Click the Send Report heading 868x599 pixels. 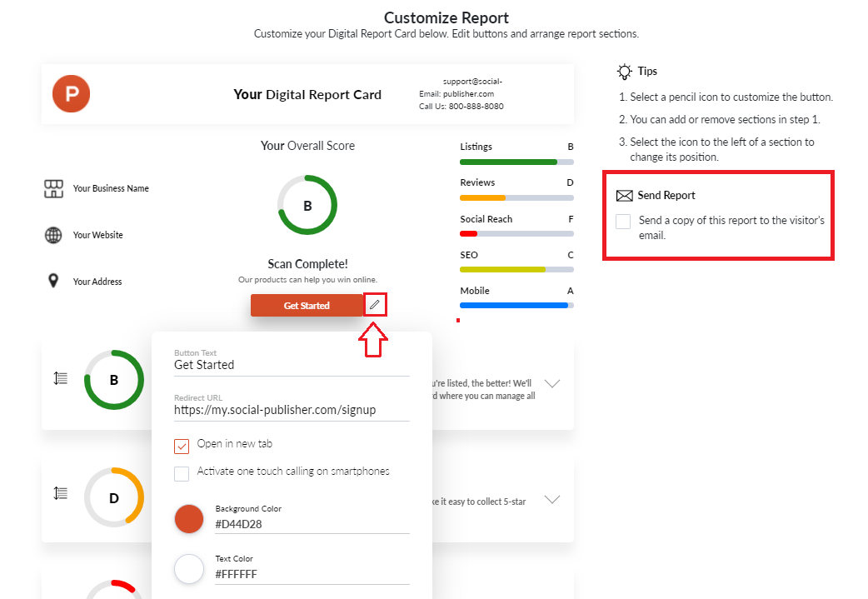[x=666, y=196]
